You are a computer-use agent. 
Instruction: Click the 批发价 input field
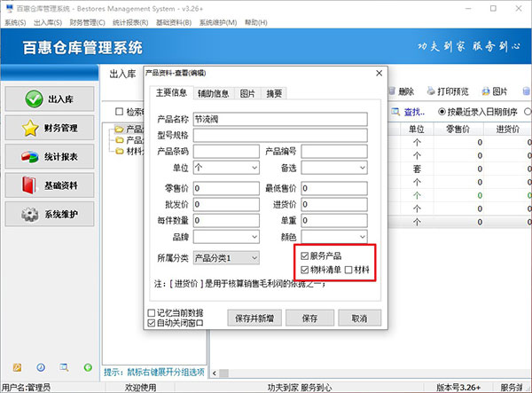pos(226,204)
